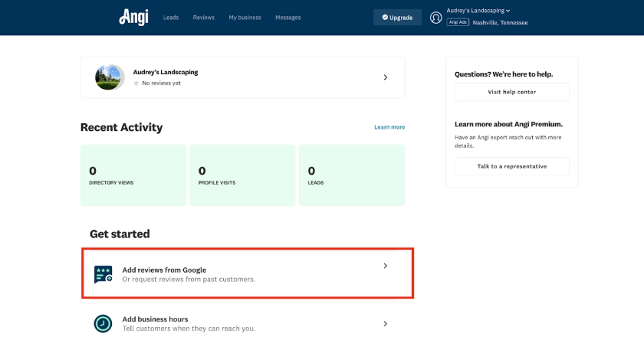The height and width of the screenshot is (350, 644).
Task: Open the Directory Views stat card
Action: (x=133, y=175)
